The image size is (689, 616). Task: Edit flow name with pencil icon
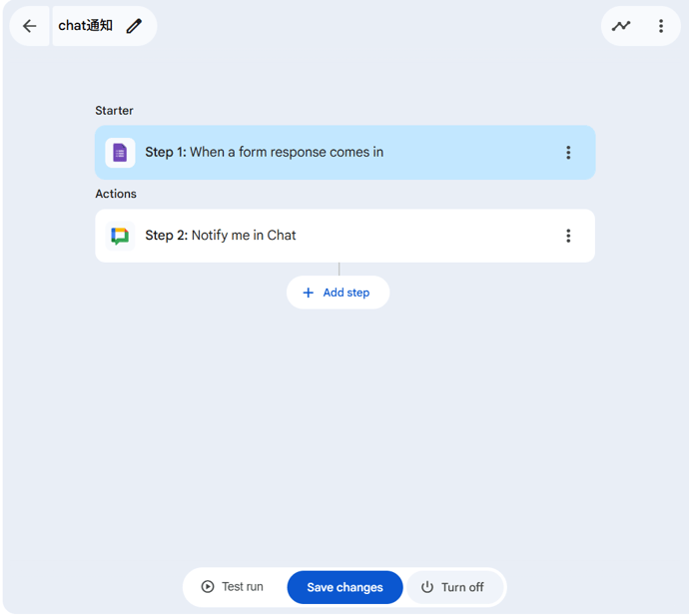[134, 26]
